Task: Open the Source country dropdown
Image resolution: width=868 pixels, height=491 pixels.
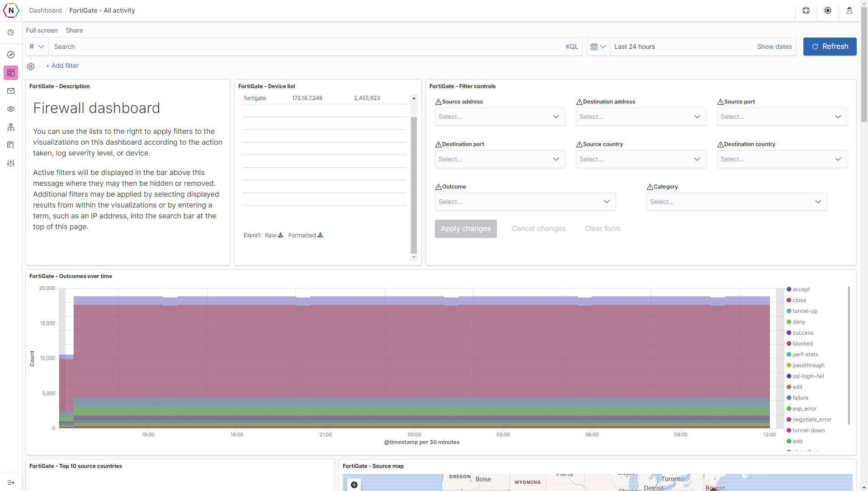Action: [x=641, y=159]
